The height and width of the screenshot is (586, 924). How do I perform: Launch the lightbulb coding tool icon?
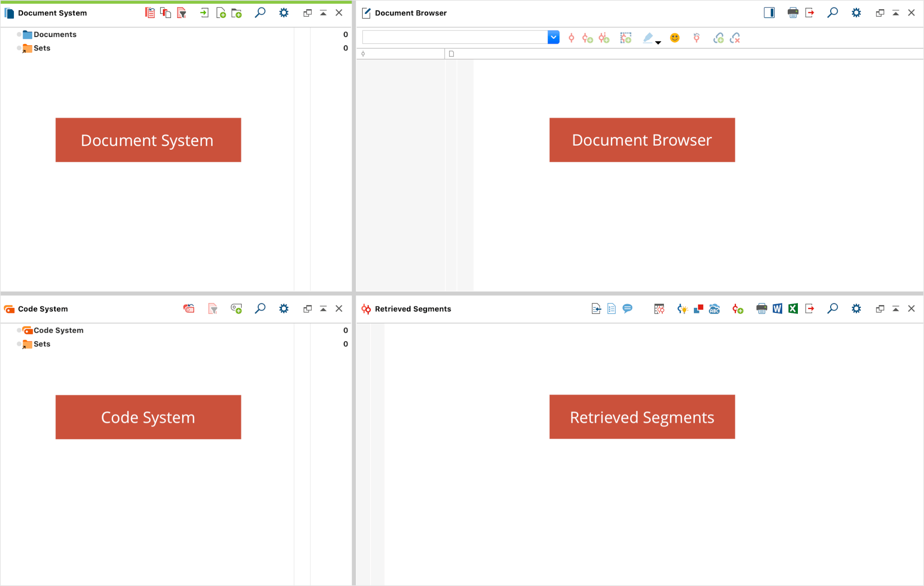click(x=682, y=309)
